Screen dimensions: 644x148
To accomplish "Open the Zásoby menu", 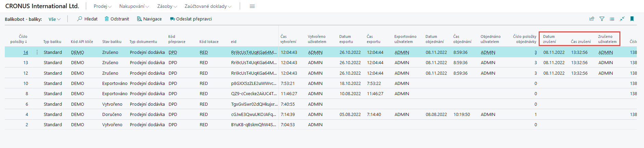I will click(167, 6).
